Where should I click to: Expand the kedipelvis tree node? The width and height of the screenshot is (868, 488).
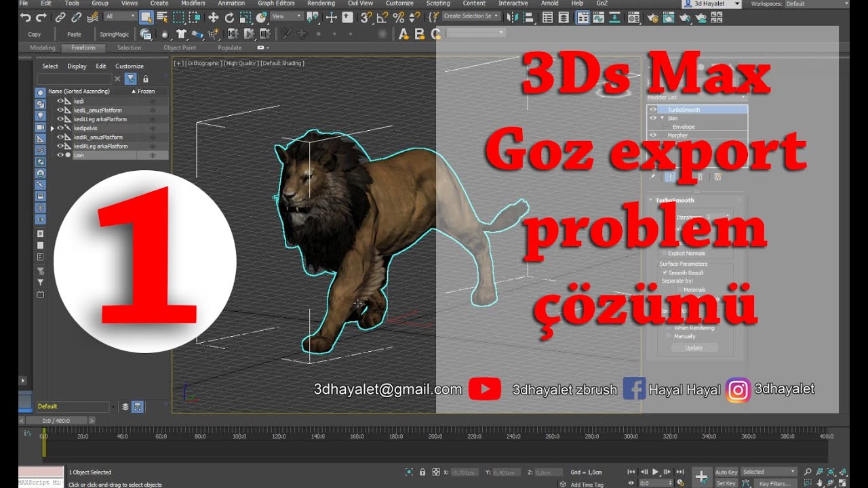[52, 128]
